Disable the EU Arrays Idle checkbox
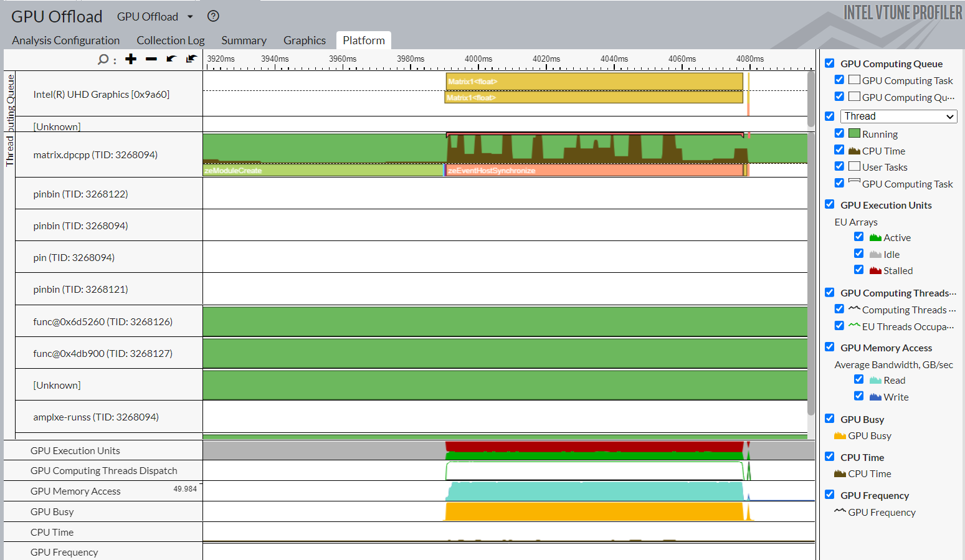The width and height of the screenshot is (965, 560). (859, 254)
